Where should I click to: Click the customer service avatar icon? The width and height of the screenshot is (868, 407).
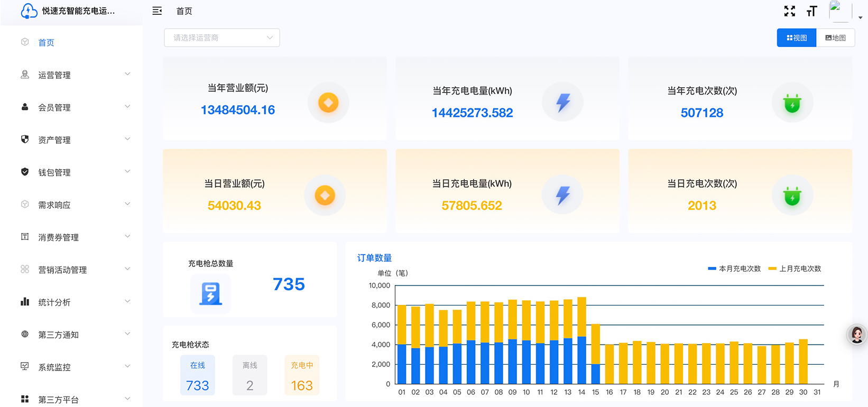pyautogui.click(x=856, y=335)
